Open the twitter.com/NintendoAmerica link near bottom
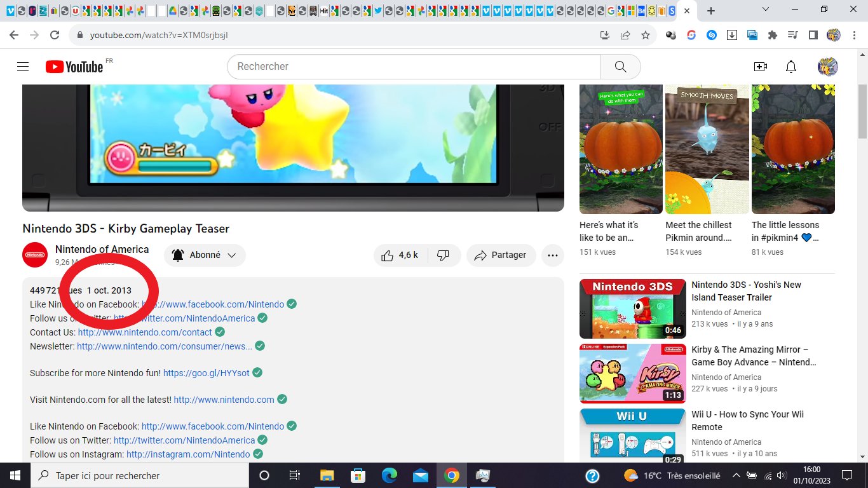This screenshot has width=868, height=488. click(184, 440)
